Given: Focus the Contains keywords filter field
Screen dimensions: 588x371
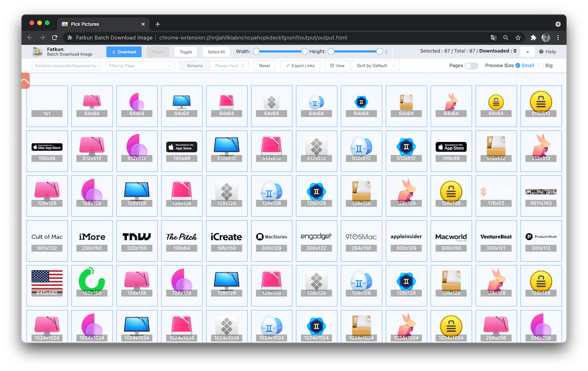Looking at the screenshot, I should [66, 66].
